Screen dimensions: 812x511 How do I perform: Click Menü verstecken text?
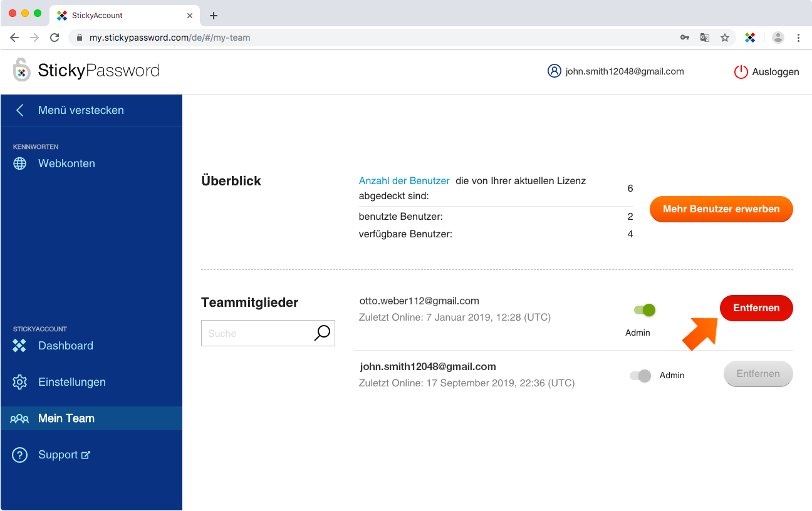point(81,110)
